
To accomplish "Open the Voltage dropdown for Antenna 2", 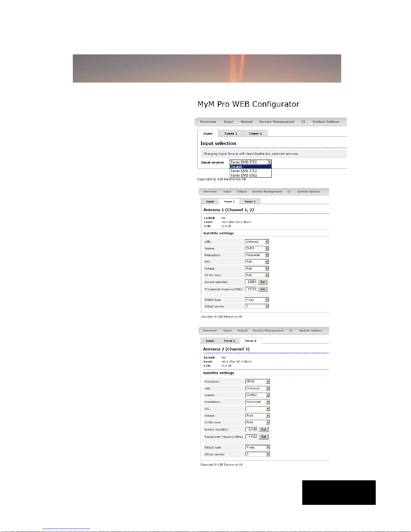I will (x=258, y=416).
